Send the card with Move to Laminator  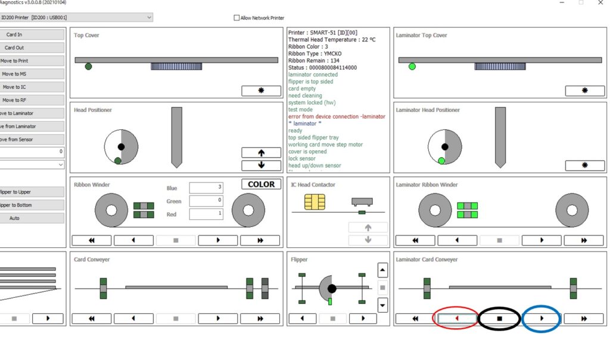(x=32, y=113)
